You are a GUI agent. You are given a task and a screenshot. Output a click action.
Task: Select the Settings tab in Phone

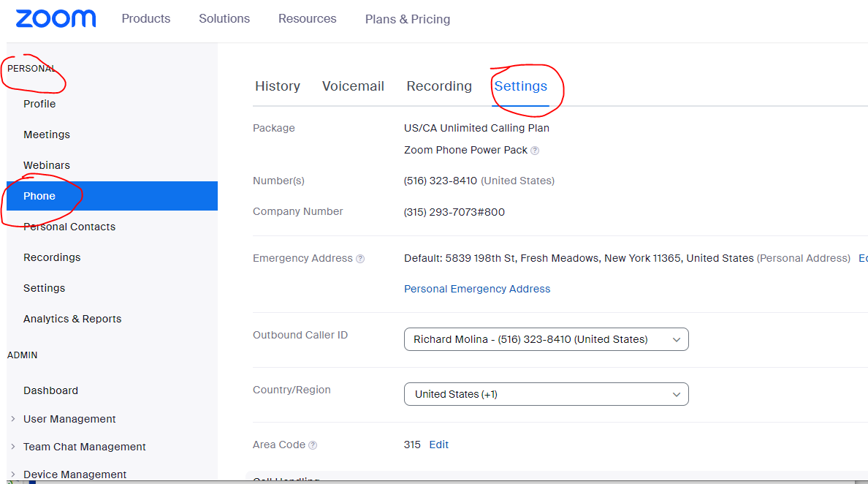pos(520,86)
